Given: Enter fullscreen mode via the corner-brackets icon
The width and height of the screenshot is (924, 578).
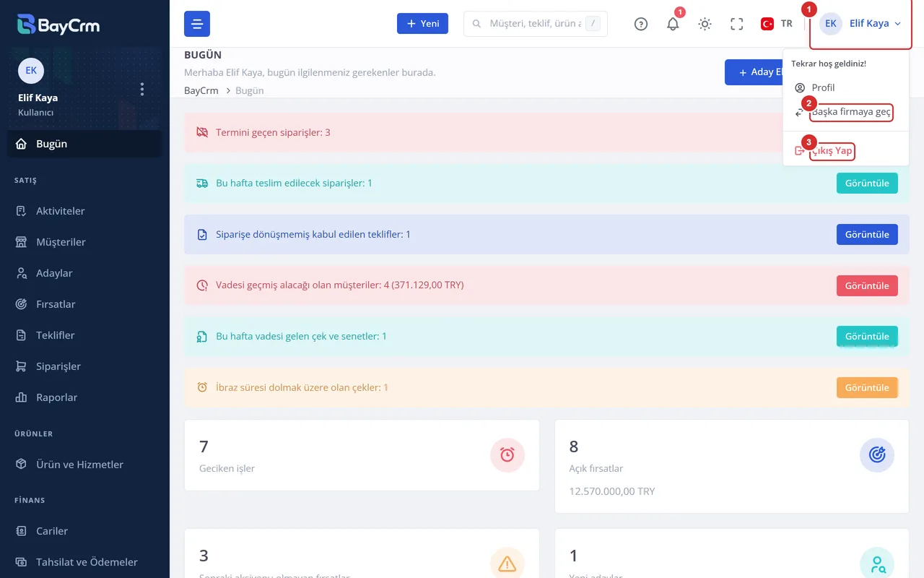Looking at the screenshot, I should (736, 24).
